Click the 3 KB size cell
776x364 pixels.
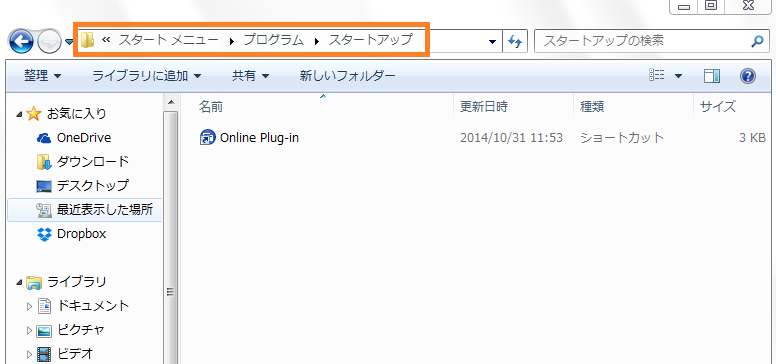pos(752,137)
